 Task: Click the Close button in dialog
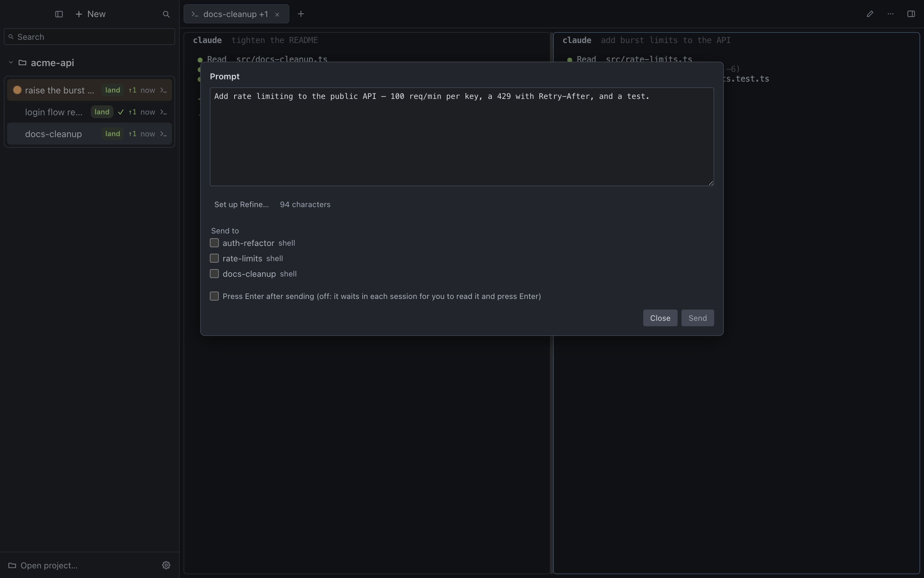pyautogui.click(x=660, y=318)
